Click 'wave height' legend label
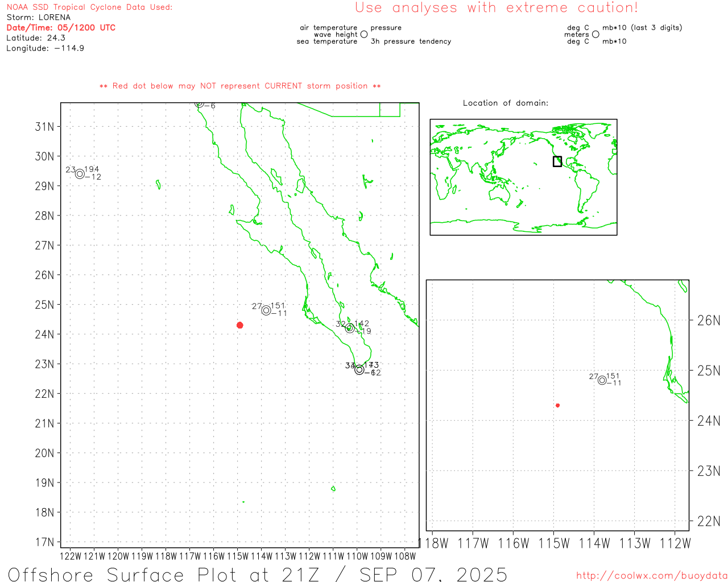 [x=336, y=35]
